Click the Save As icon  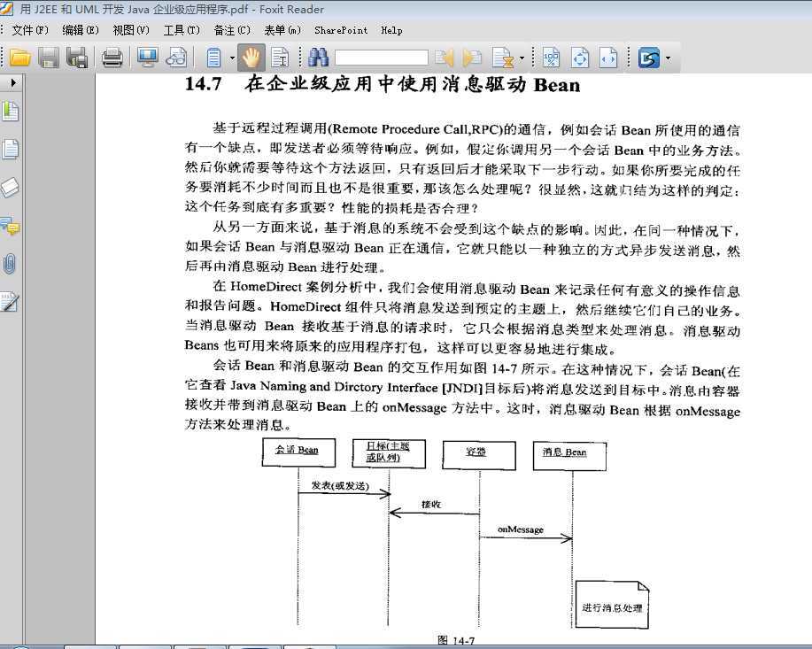click(x=77, y=58)
